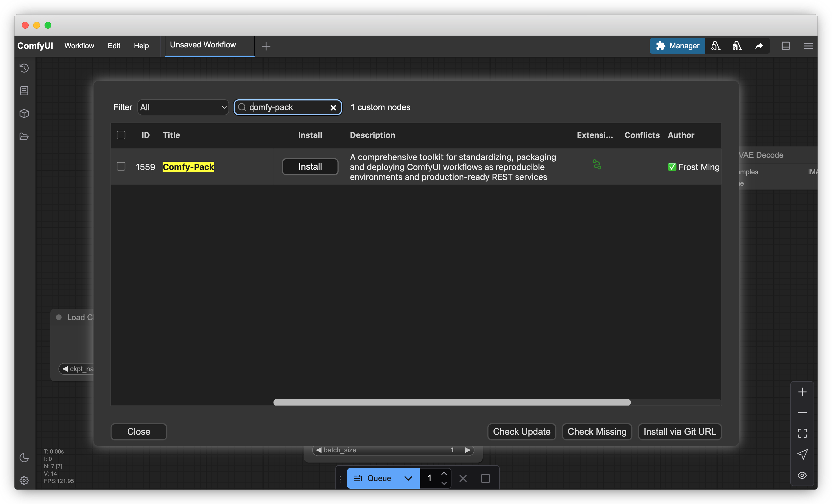Toggle link visibility eye icon
The image size is (832, 504).
click(802, 475)
